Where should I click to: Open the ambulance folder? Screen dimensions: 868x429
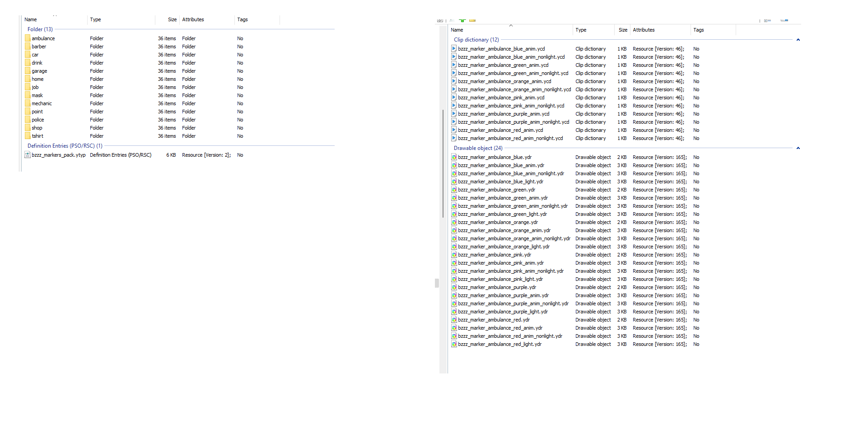tap(43, 38)
